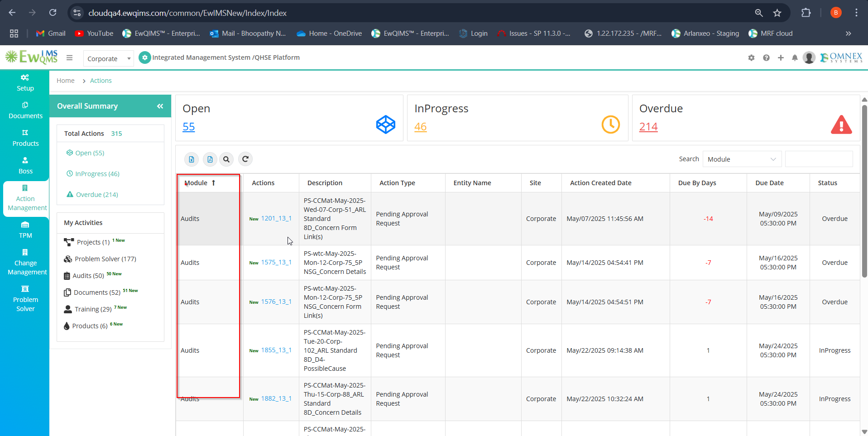The image size is (868, 436).
Task: Open Home - OneDrive bookmark
Action: tap(329, 34)
